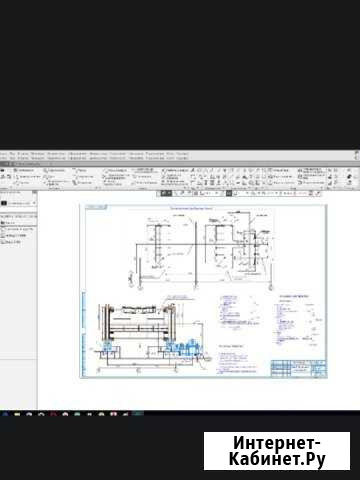Image resolution: width=360 pixels, height=480 pixels.
Task: Click the Интернет-Кабинет.Ру watermark label
Action: point(277,451)
